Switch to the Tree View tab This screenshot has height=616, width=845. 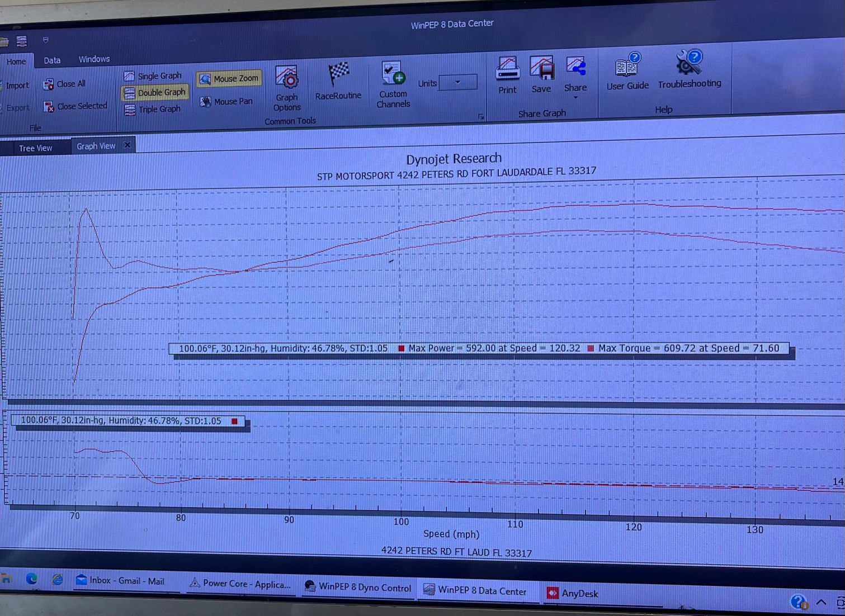tap(35, 148)
